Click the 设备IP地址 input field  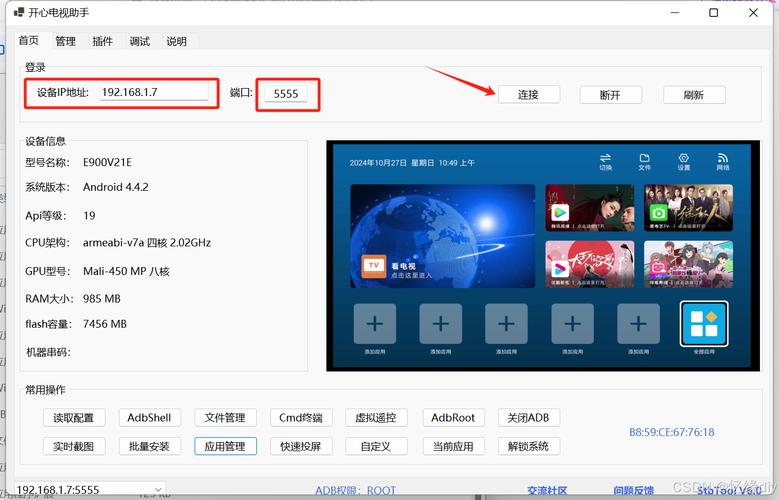154,92
